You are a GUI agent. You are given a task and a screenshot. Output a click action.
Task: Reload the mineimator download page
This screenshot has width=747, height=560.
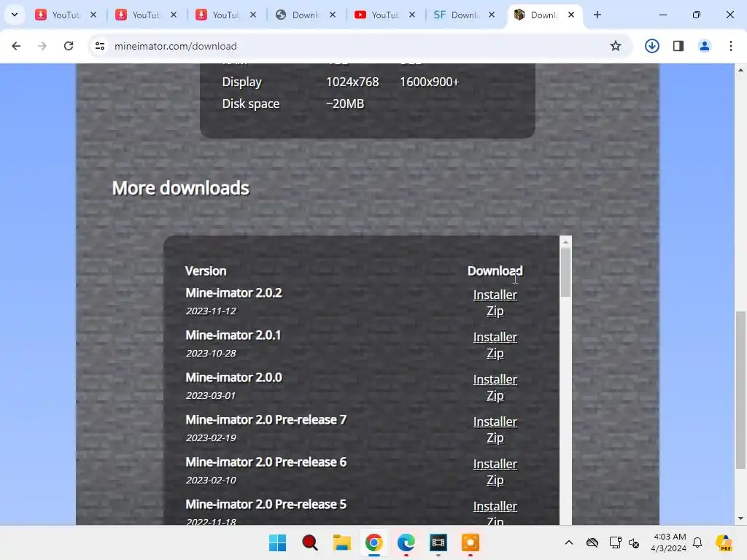coord(69,46)
